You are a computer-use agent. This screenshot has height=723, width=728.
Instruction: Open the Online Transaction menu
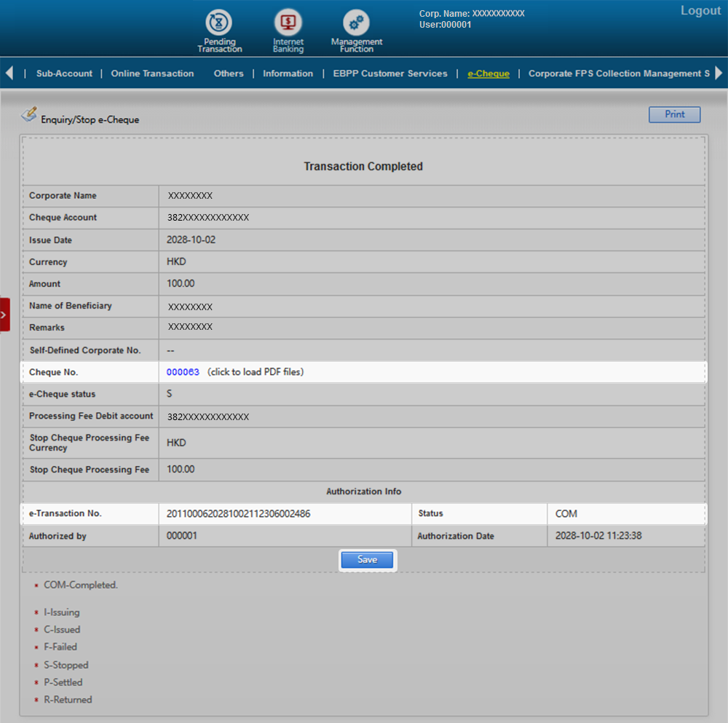(152, 74)
